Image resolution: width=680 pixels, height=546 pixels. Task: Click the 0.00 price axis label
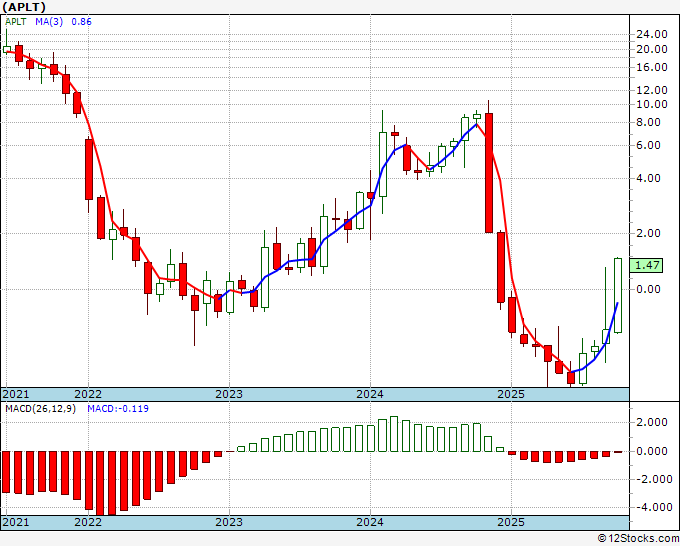click(x=648, y=289)
